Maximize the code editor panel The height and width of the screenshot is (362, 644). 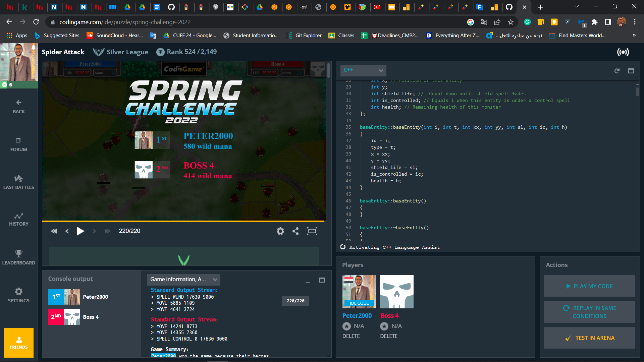(x=631, y=71)
